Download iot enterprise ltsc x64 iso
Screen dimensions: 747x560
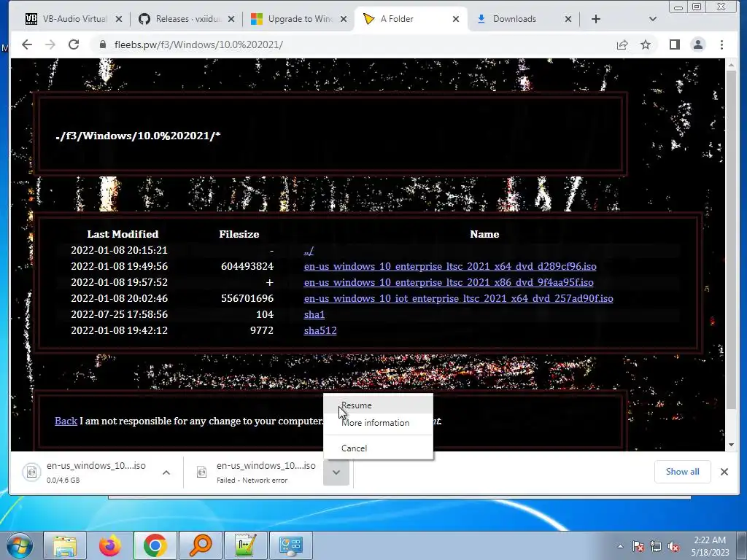(x=458, y=298)
